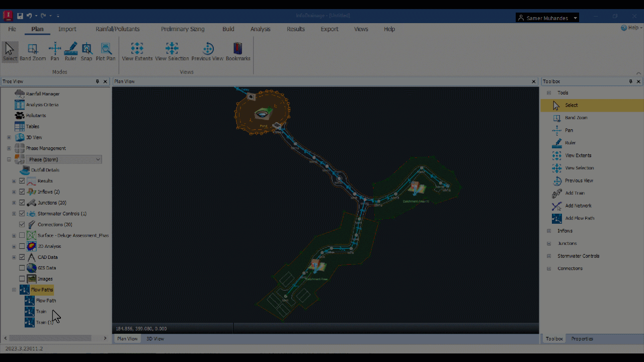Expand the Phase Management tree node

click(9, 148)
